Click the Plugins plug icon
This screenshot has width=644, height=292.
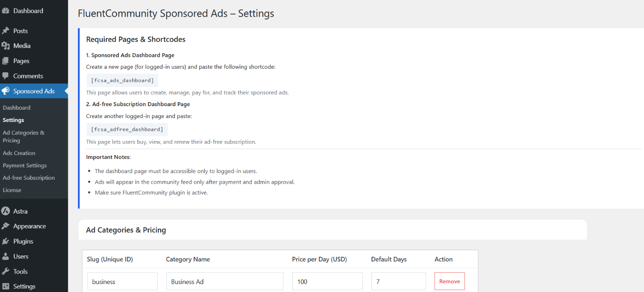point(6,241)
